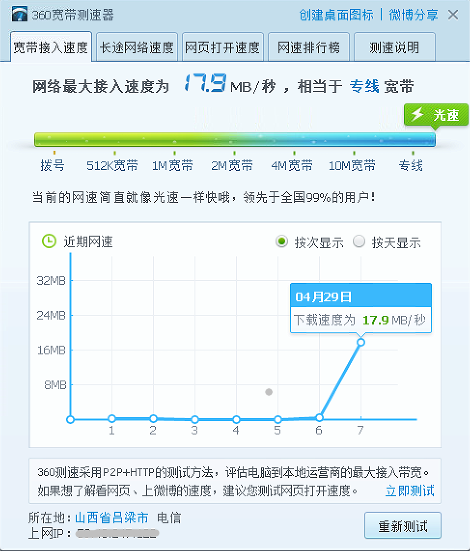This screenshot has height=551, width=470.
Task: Click the 专线 link in headline
Action: [x=364, y=86]
